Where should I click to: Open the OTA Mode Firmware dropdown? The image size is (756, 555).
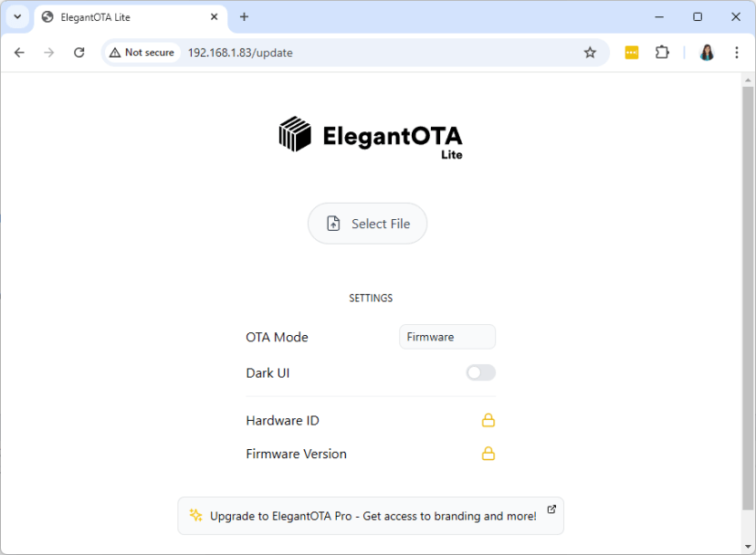pos(446,337)
